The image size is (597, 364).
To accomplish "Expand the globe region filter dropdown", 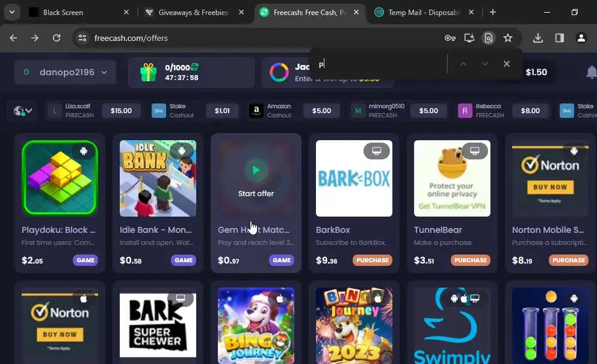I will pos(23,111).
